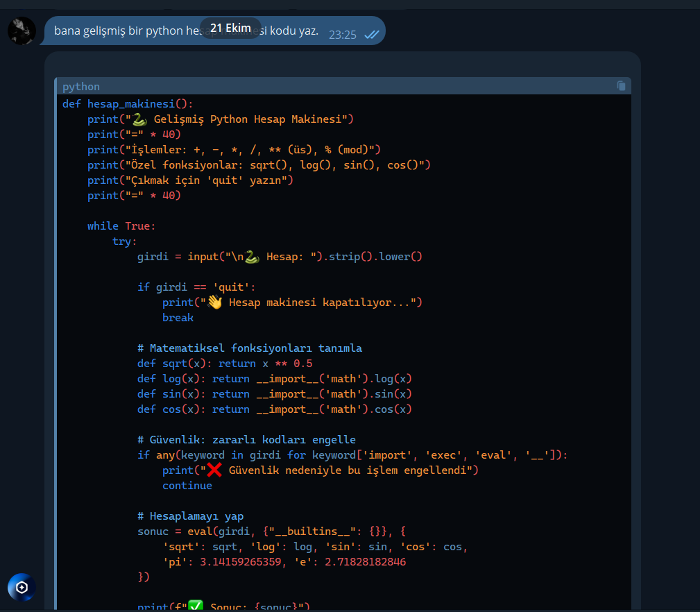
Task: Select the message time 23:25
Action: tap(343, 35)
